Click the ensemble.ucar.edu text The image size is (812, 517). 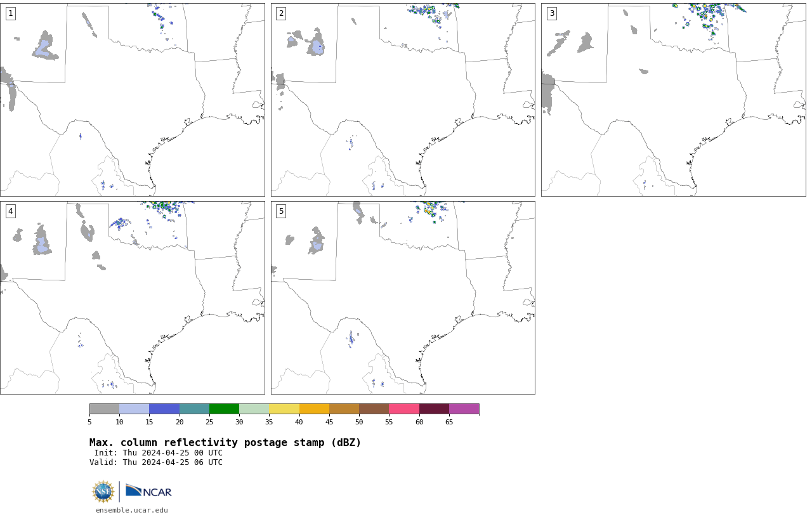click(132, 510)
